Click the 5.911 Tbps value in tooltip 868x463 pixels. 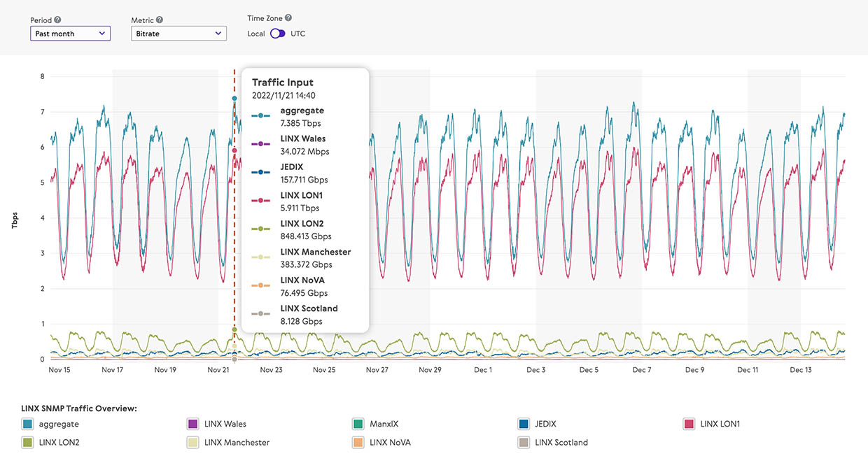300,208
